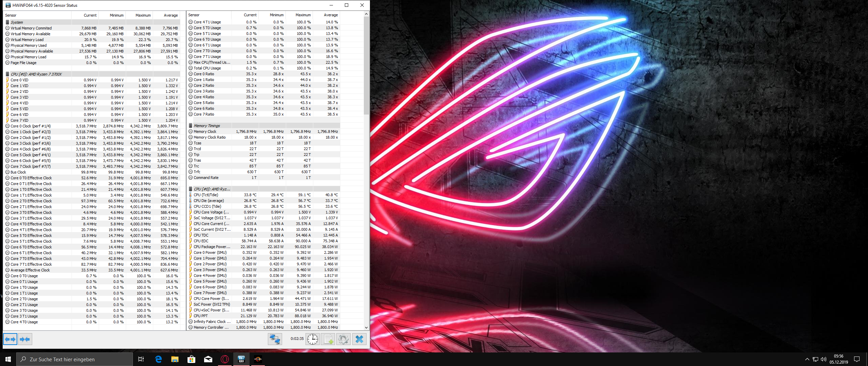This screenshot has width=868, height=366.
Task: Open Opera browser in the taskbar
Action: 225,359
